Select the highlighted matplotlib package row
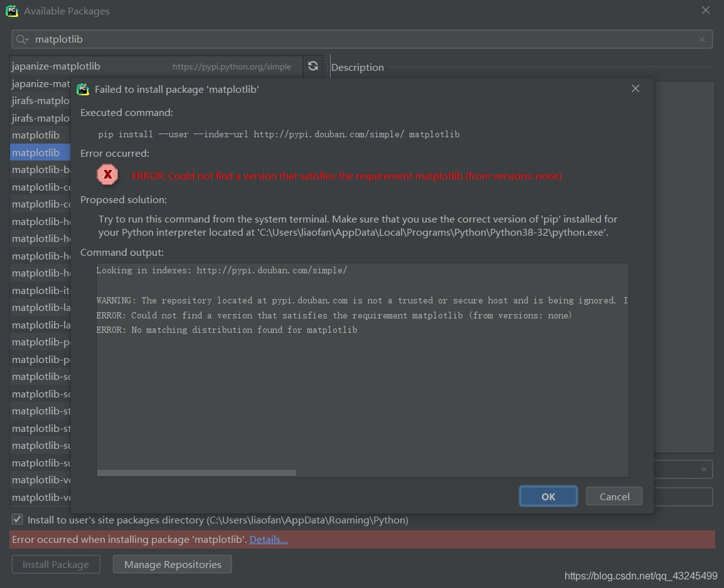This screenshot has height=588, width=724. pyautogui.click(x=40, y=153)
